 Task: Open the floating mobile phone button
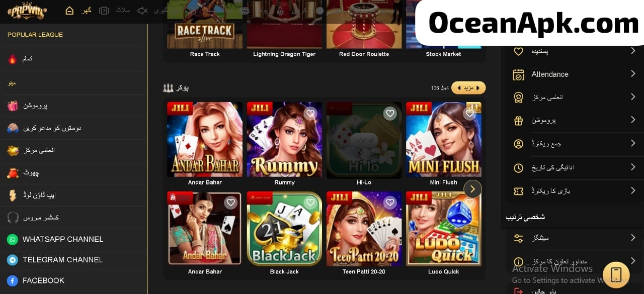click(616, 275)
